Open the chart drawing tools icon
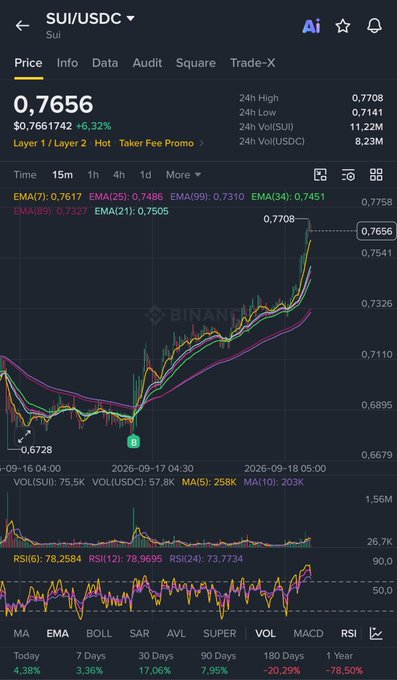 [320, 175]
